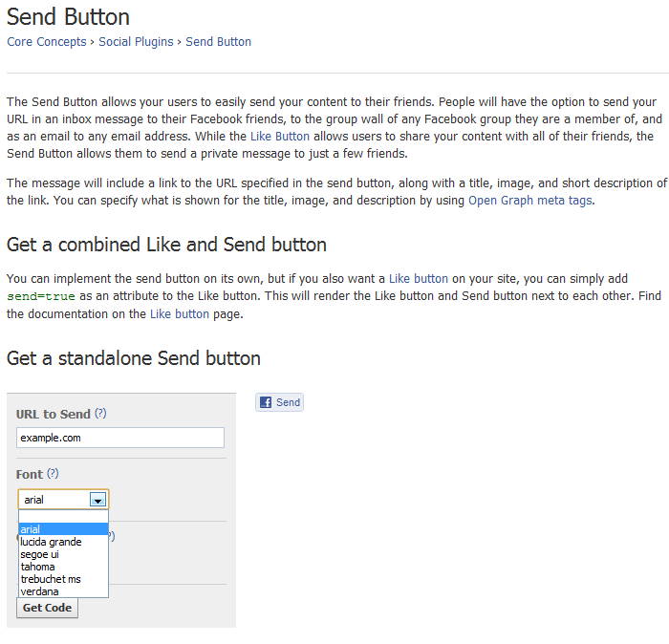The image size is (669, 644).
Task: Open Like button link before 'page'
Action: point(179,313)
